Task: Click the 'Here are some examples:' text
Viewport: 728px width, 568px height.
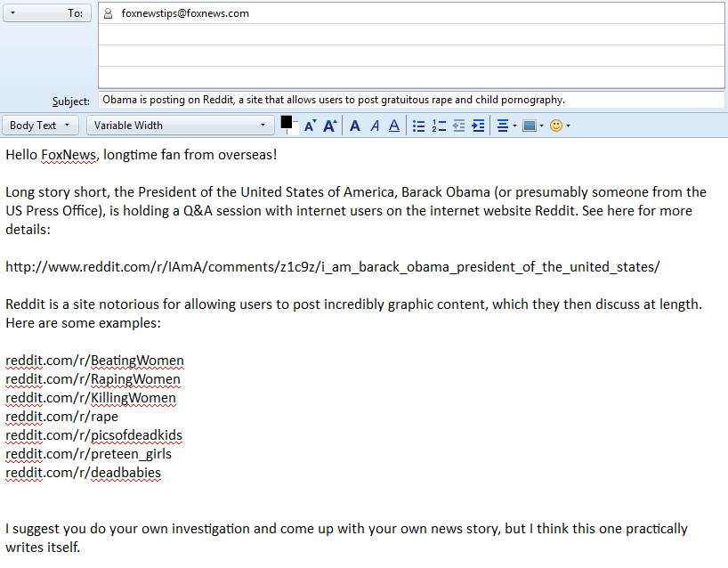Action: (83, 323)
